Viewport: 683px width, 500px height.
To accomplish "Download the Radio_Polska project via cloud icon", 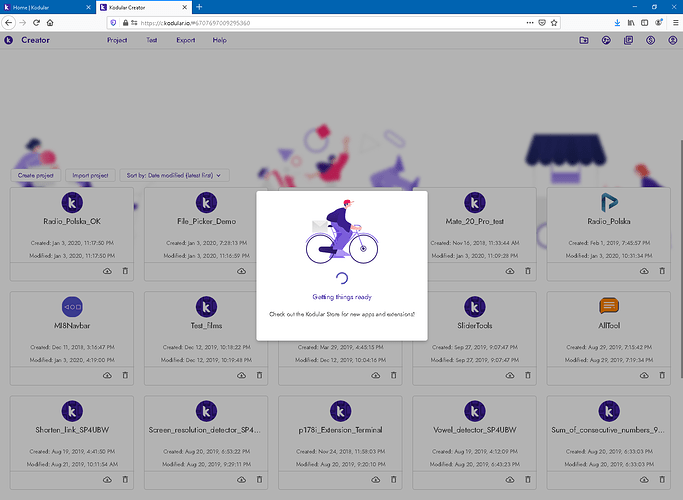I will point(644,271).
